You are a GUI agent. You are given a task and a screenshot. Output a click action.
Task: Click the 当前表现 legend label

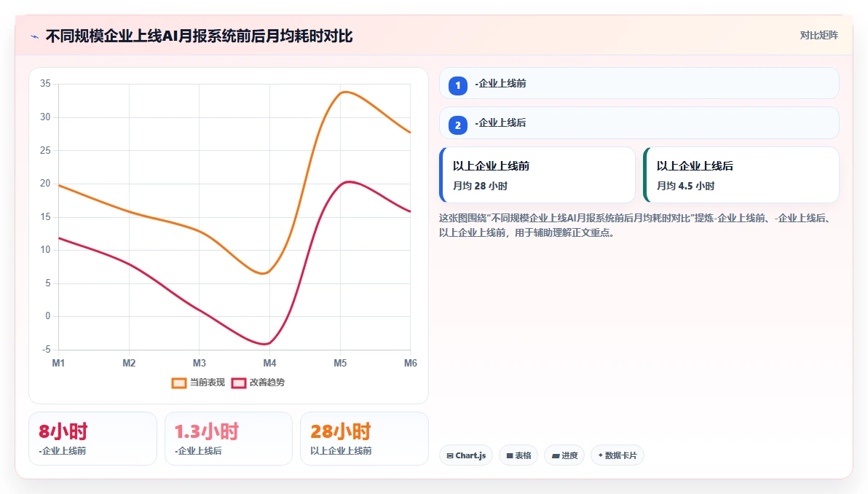coord(207,382)
